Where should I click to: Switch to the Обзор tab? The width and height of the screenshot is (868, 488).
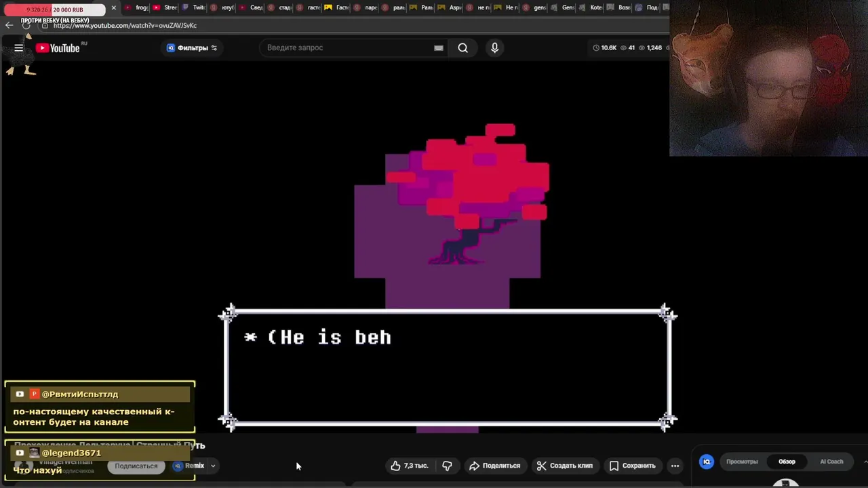click(787, 462)
